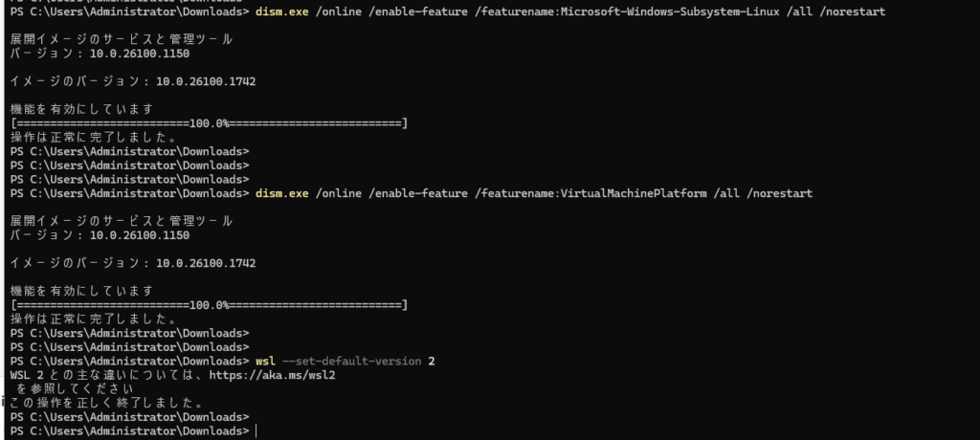This screenshot has width=980, height=440.
Task: Click the 100.0% progress bar under the VirtualMachinePlatform command
Action: coord(209,304)
